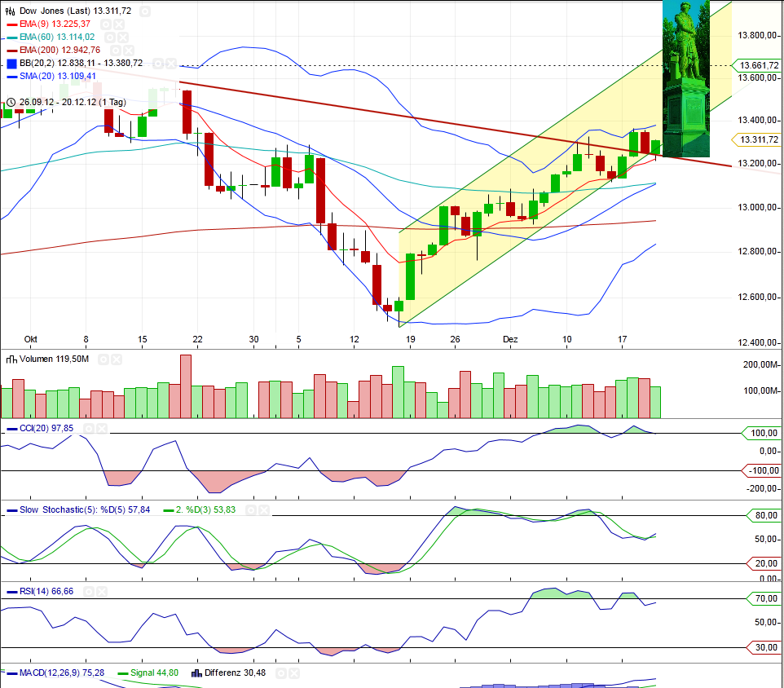This screenshot has height=688, width=784.
Task: Click the Volumen bar-chart icon
Action: [11, 359]
